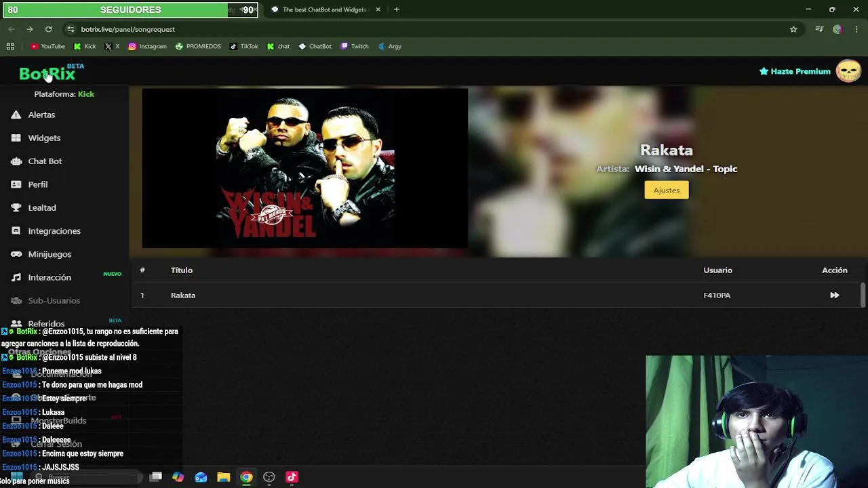Open Minijuegos in the sidebar

[50, 254]
